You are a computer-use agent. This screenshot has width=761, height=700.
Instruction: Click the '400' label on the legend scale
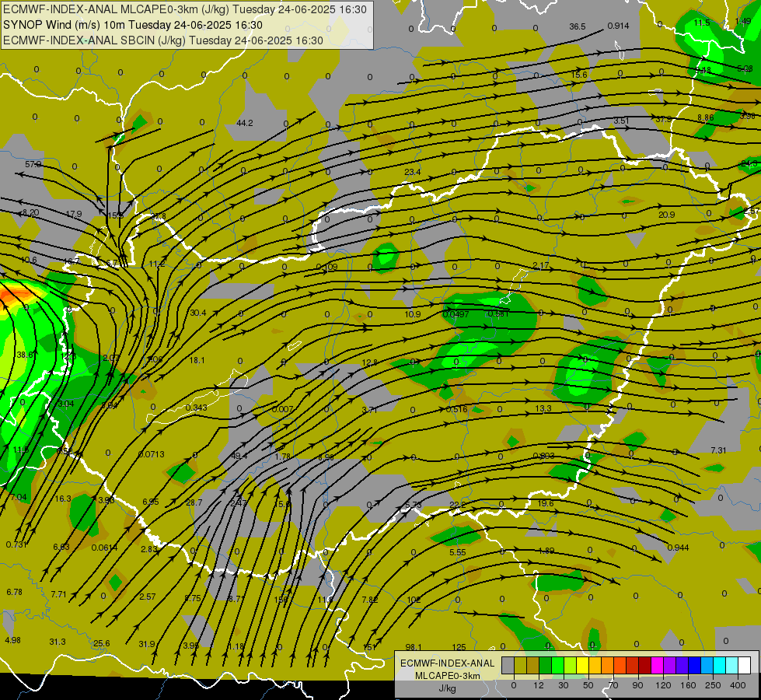coord(738,685)
